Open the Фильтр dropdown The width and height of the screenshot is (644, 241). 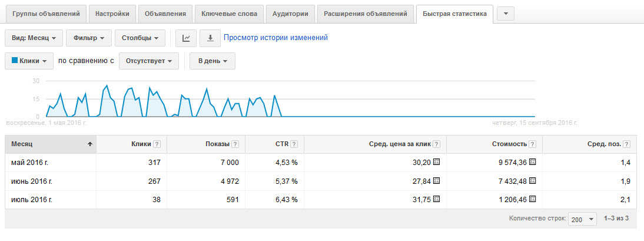click(x=89, y=38)
